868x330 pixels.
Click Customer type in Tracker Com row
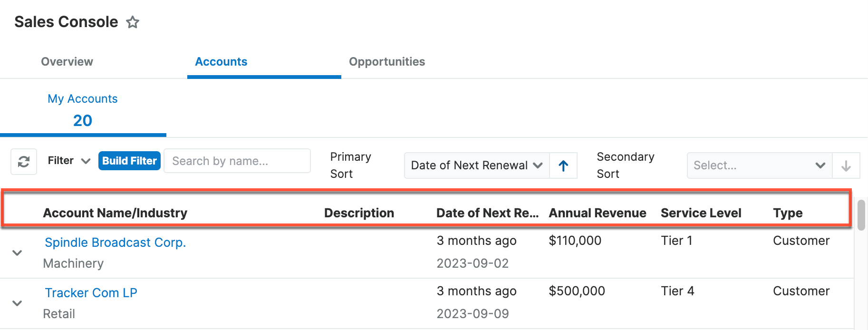[x=801, y=291]
